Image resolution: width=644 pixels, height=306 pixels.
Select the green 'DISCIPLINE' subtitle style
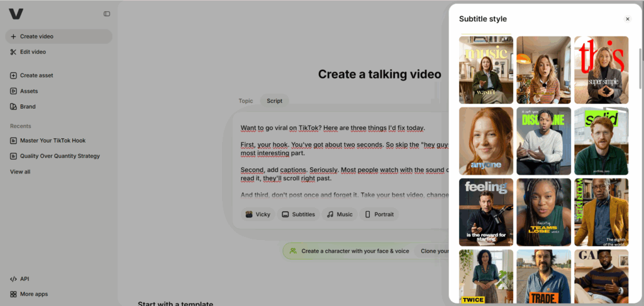[x=544, y=141]
